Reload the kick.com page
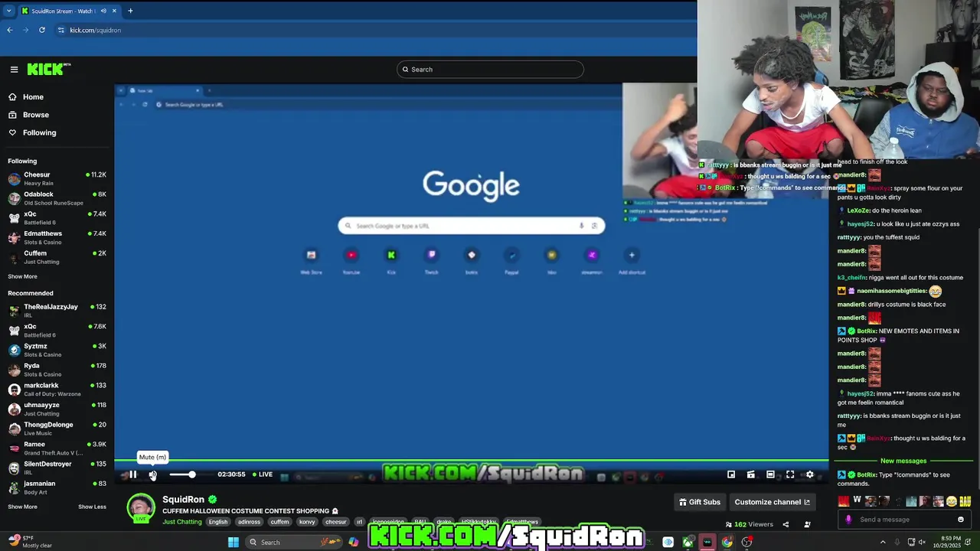Viewport: 980px width, 551px height. 42,30
